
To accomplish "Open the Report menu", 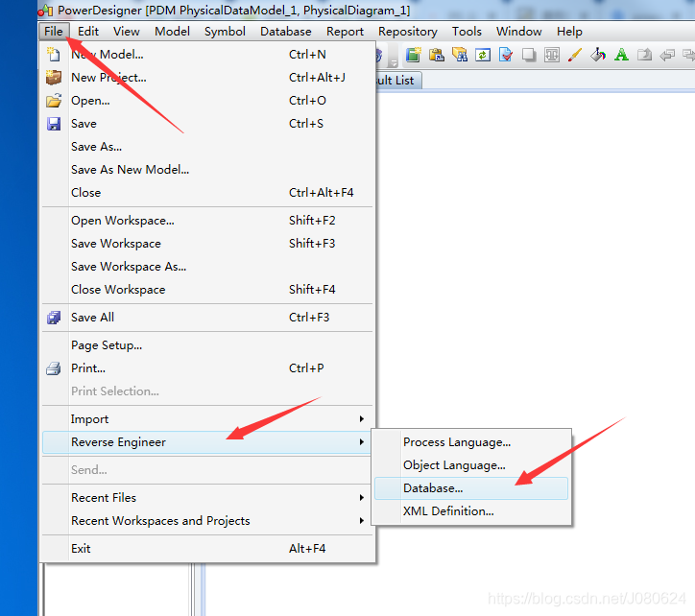I will (345, 32).
